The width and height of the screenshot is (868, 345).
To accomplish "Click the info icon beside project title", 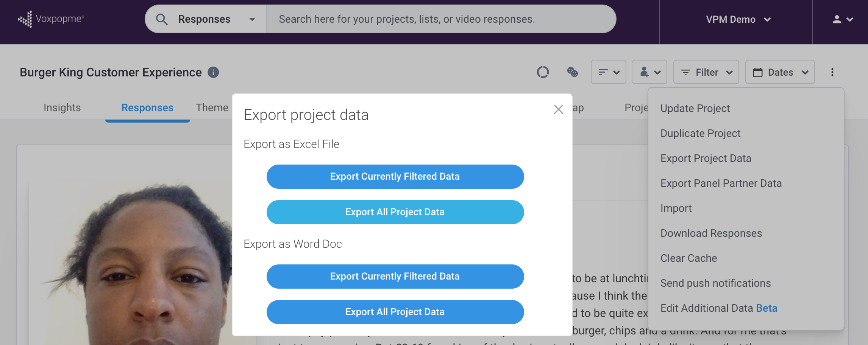I will point(213,72).
